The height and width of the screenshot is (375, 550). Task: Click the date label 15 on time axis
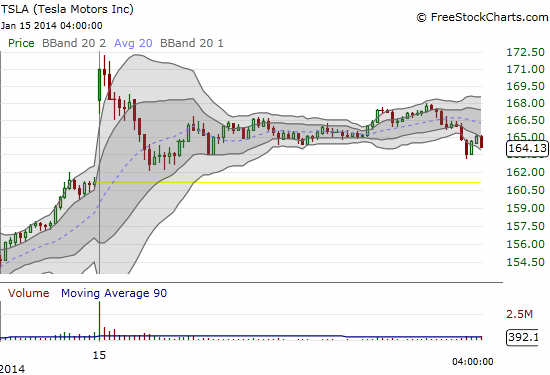coord(99,355)
